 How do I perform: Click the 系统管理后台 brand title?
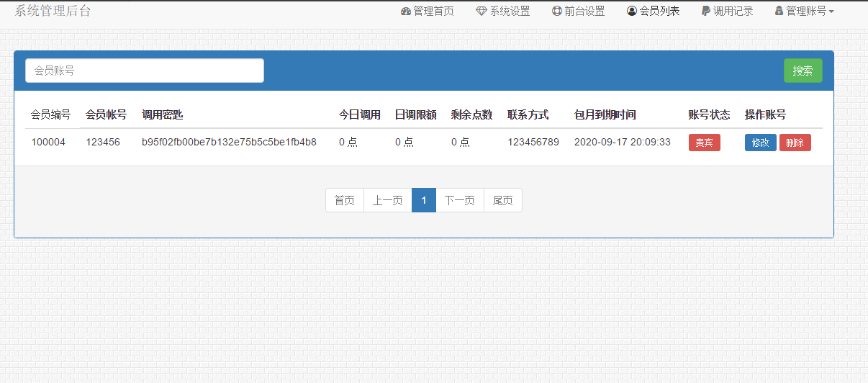53,11
